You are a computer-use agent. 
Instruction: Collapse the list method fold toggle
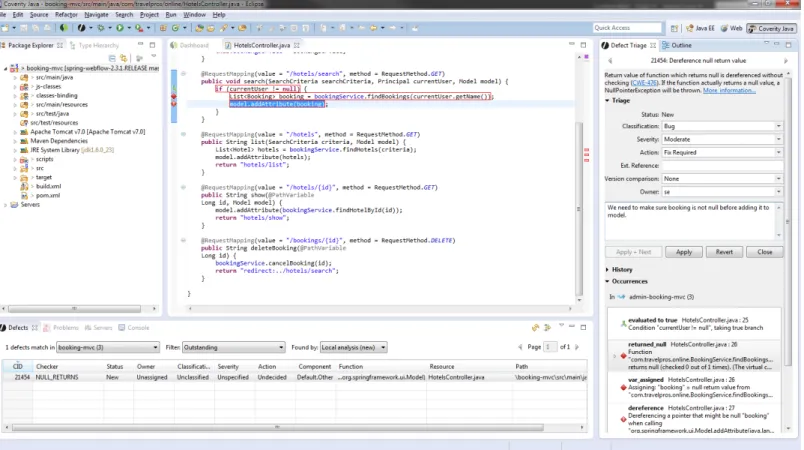pos(183,134)
